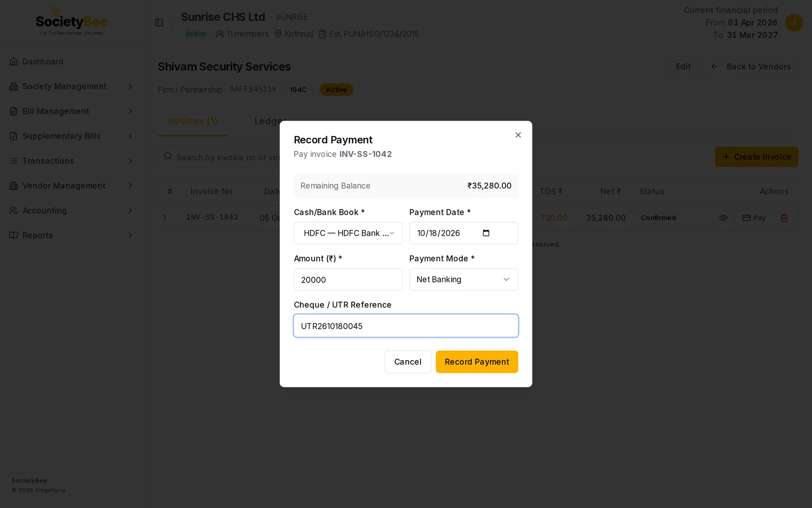Screen dimensions: 812x508
Task: Click the Bill Management document icon
Action: 14,111
